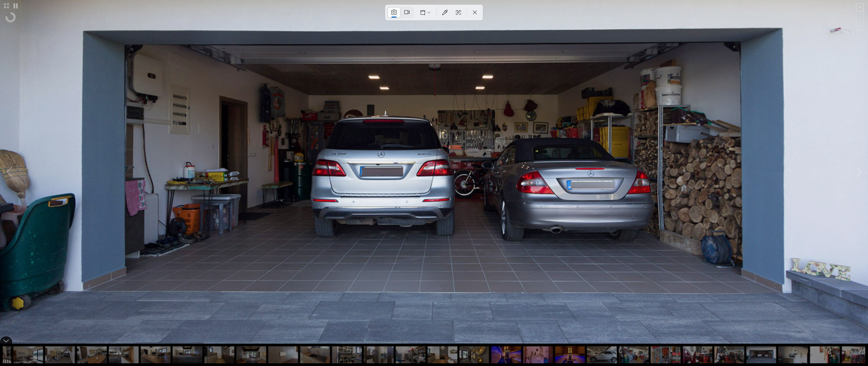The width and height of the screenshot is (868, 366).
Task: Open the snipping shape mode dropdown
Action: coord(425,12)
